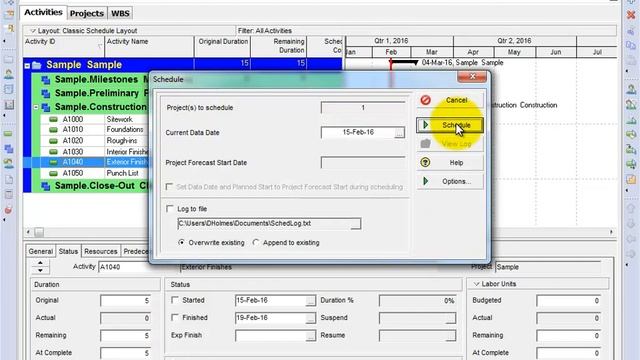640x360 pixels.
Task: Select the Overwrite existing radio button
Action: click(181, 242)
